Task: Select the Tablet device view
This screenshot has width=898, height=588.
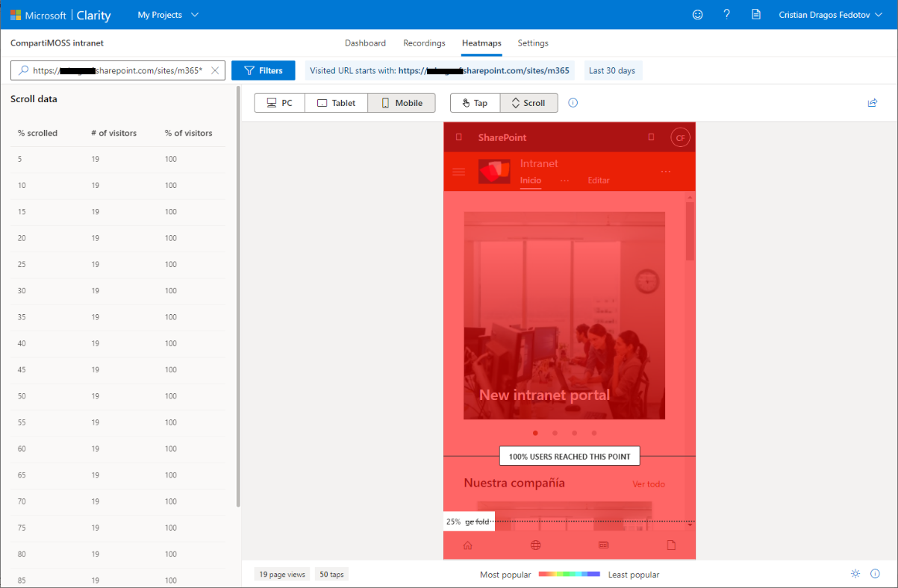Action: tap(336, 102)
